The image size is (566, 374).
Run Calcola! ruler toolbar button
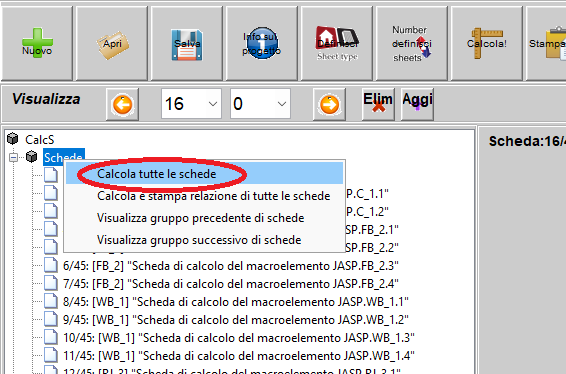click(x=487, y=43)
